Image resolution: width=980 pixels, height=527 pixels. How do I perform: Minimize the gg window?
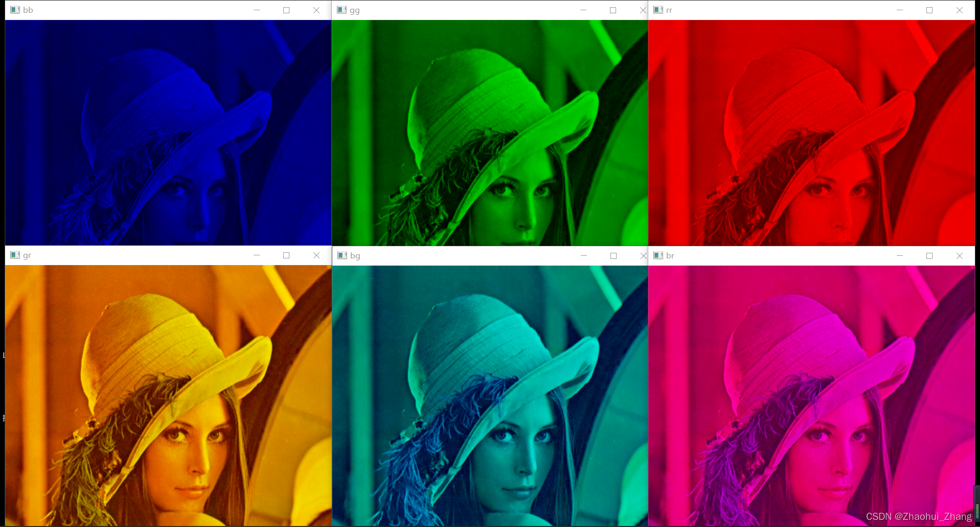[583, 10]
